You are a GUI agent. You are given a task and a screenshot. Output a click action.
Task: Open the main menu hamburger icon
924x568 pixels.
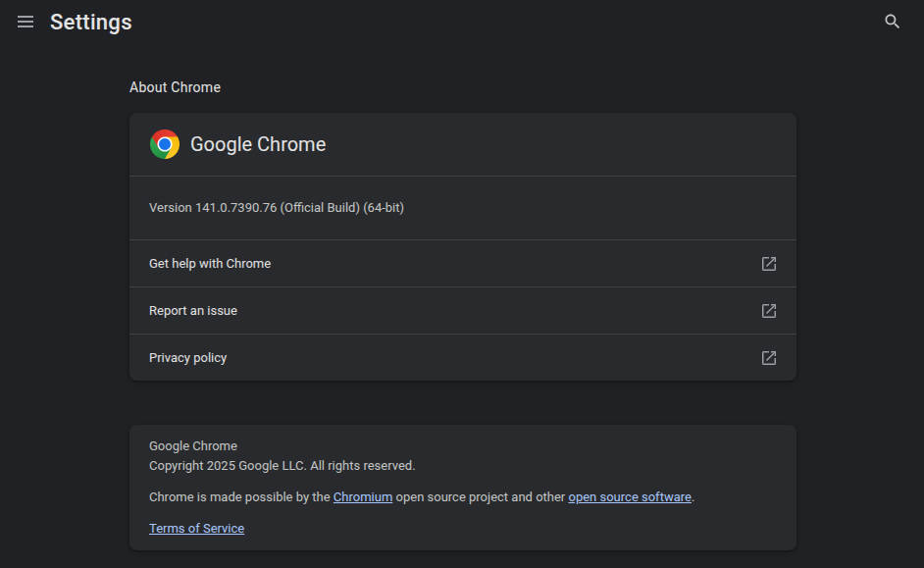click(x=26, y=22)
